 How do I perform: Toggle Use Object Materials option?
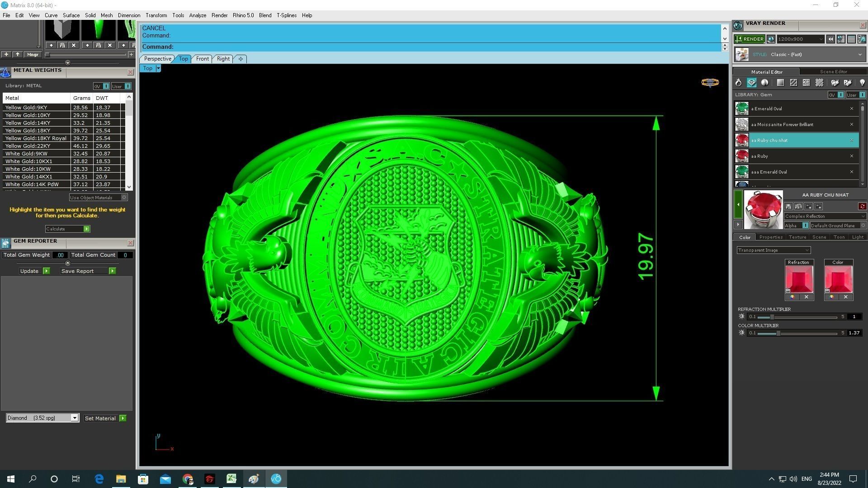[x=124, y=197]
